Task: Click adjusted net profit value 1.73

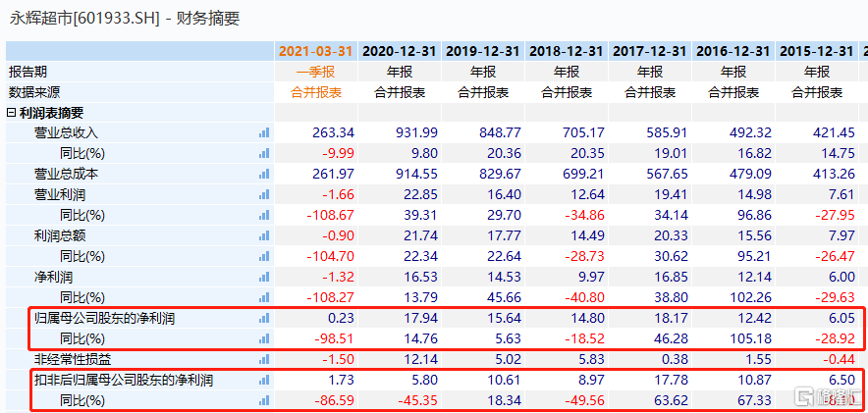Action: click(x=341, y=381)
